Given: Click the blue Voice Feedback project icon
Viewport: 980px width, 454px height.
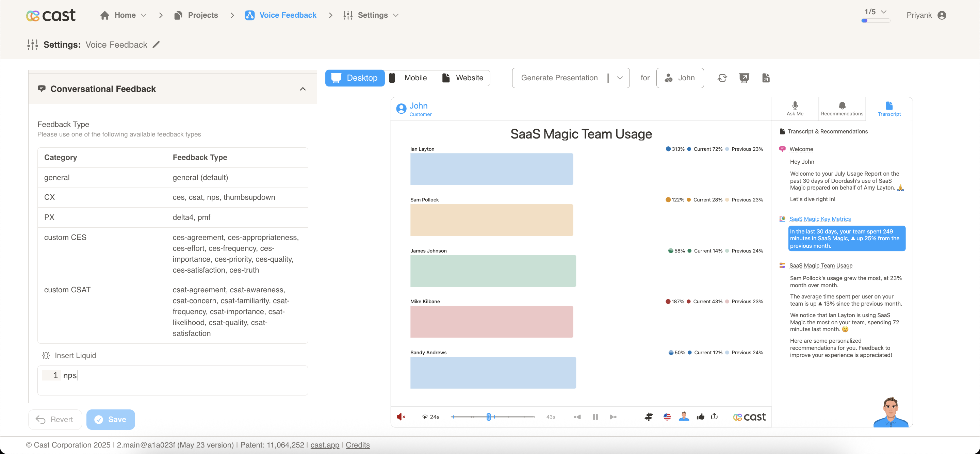Looking at the screenshot, I should (x=249, y=15).
